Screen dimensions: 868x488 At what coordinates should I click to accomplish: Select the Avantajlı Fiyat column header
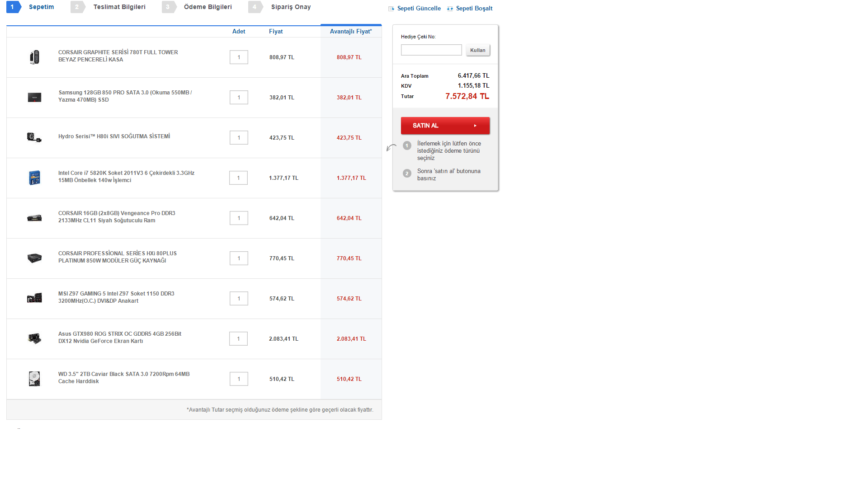[351, 32]
